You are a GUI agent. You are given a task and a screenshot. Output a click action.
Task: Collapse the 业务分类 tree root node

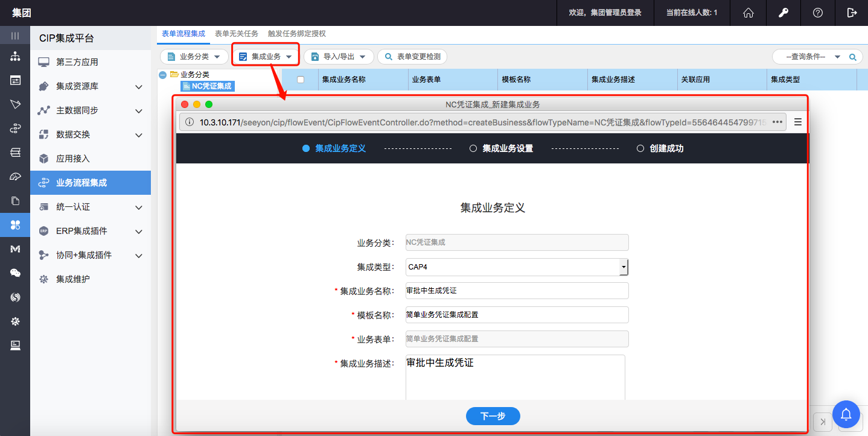point(162,75)
